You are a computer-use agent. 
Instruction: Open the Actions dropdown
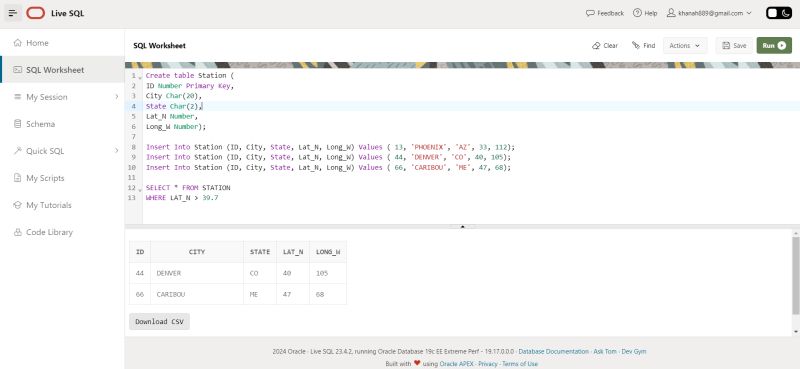pyautogui.click(x=685, y=45)
